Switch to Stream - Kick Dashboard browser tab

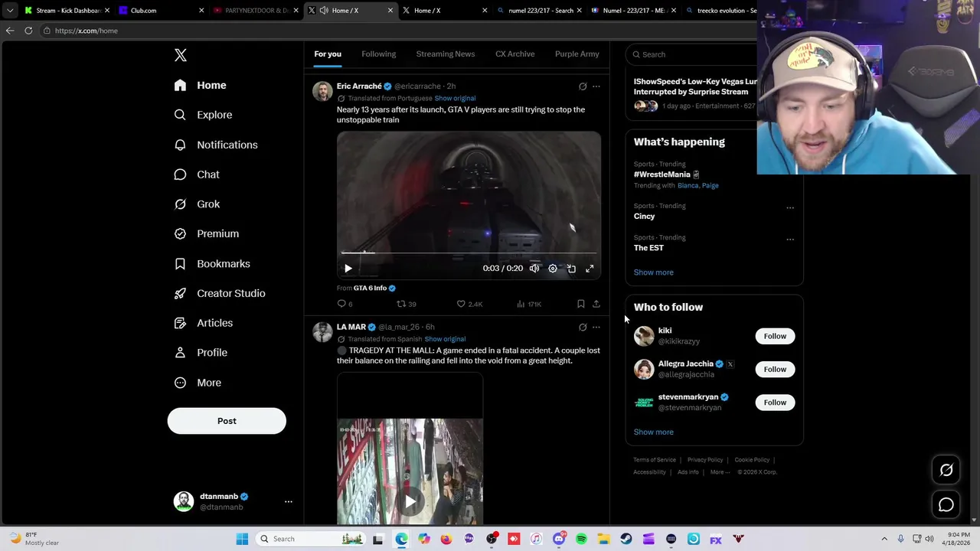coord(66,11)
